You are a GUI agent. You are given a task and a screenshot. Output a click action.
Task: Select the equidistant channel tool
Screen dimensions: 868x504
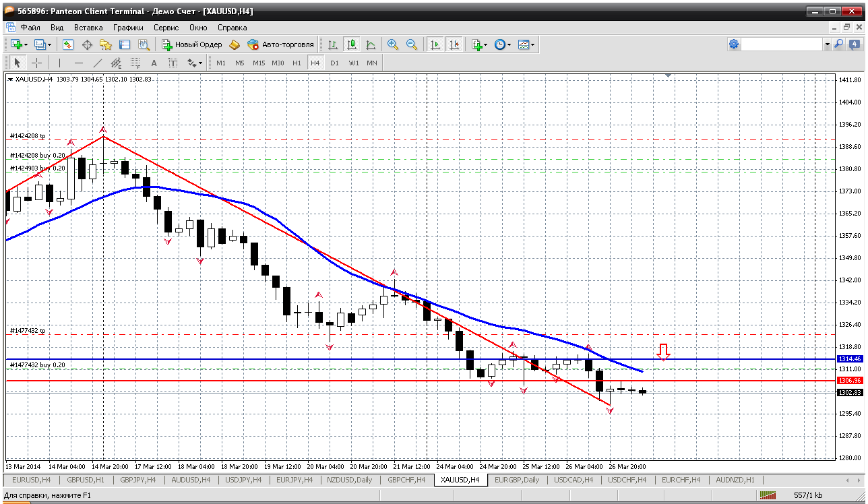click(116, 63)
